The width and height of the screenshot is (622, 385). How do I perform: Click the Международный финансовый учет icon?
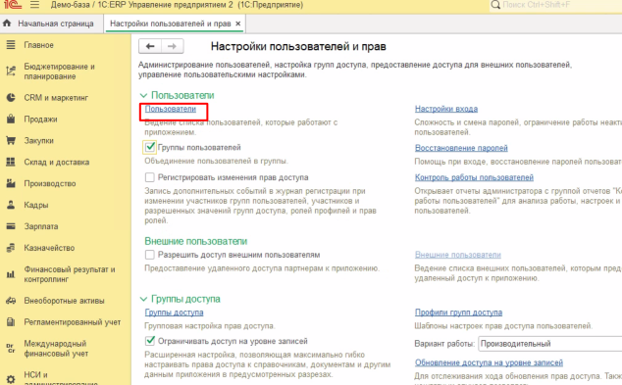coord(11,349)
